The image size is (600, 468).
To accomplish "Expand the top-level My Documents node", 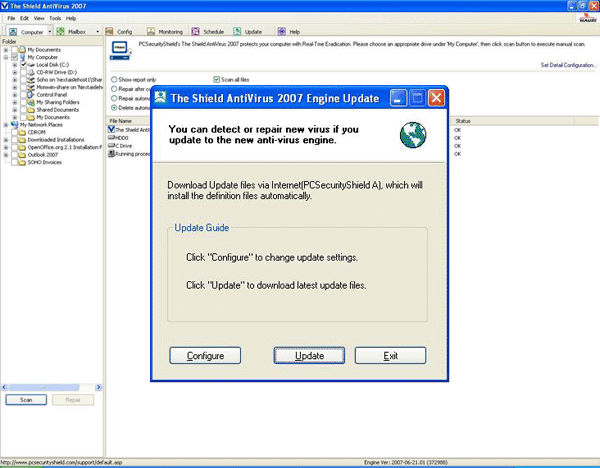I will click(6, 50).
